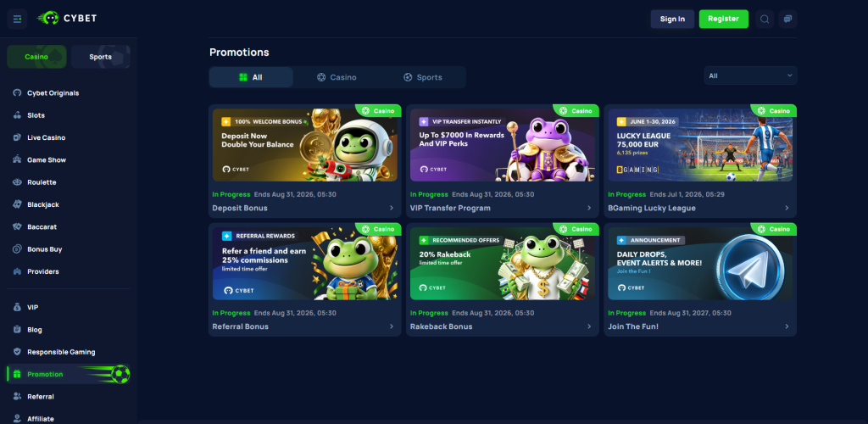
Task: Open the 20% Rakeback banner image
Action: (503, 264)
